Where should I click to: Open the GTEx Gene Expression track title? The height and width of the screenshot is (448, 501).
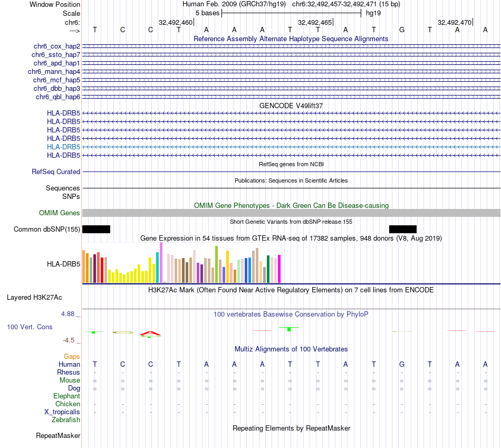(x=291, y=238)
